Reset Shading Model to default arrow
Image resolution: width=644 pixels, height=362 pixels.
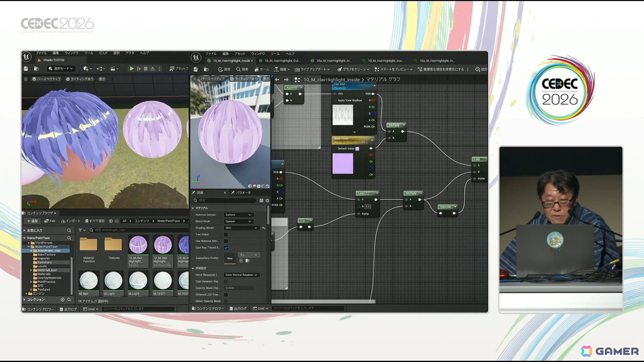pos(264,228)
